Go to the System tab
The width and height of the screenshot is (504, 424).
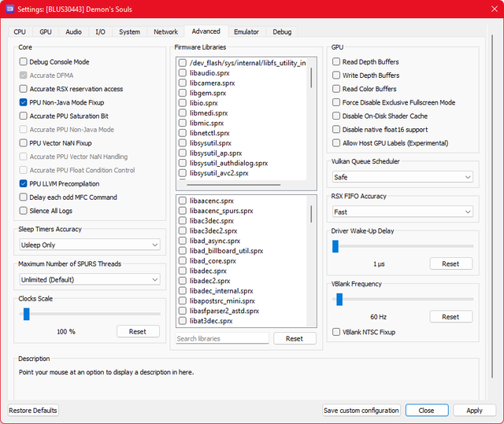point(129,31)
